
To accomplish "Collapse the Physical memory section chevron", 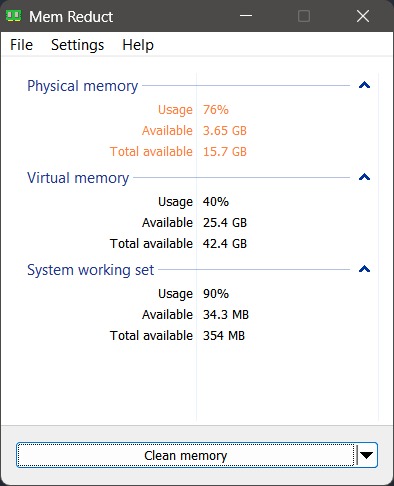I will tap(364, 85).
